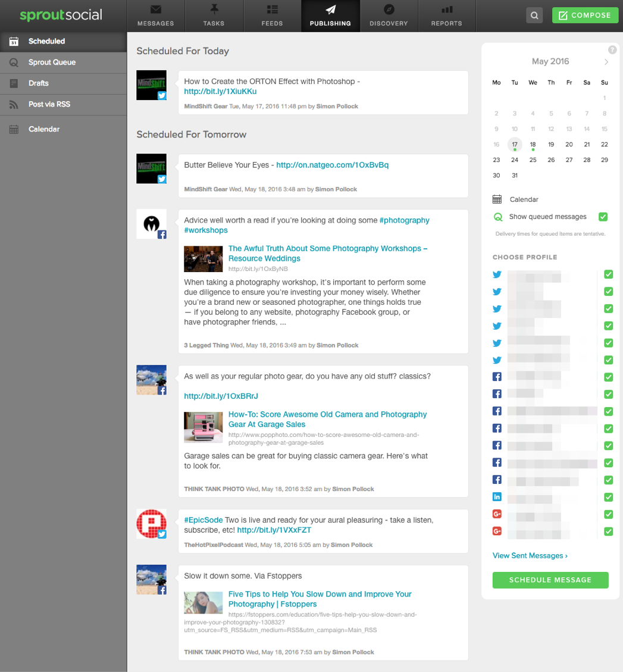Uncheck the LinkedIn profile checkbox
This screenshot has height=672, width=623.
(x=609, y=497)
